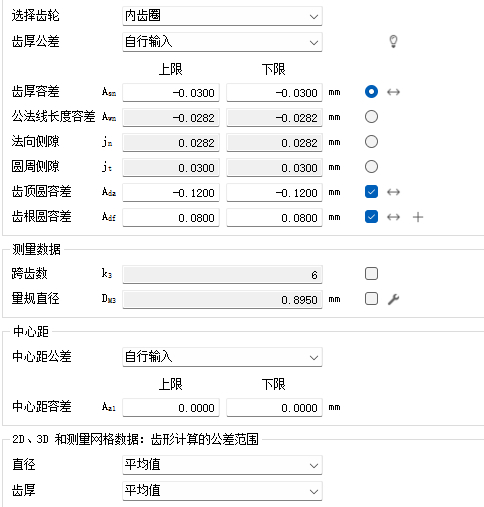Viewport: 484px width, 507px height.
Task: Enable the 量规直径 checkbox
Action: tap(371, 299)
